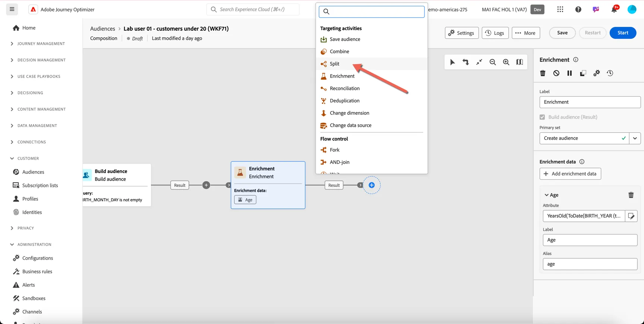This screenshot has height=324, width=644.
Task: Click the zoom out magnifier icon
Action: (493, 62)
